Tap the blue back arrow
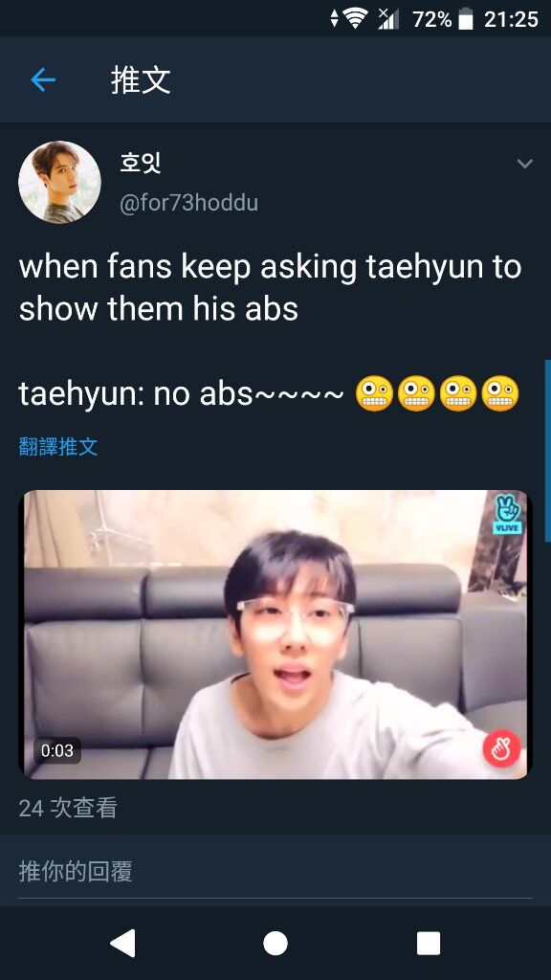551x980 pixels. click(43, 80)
